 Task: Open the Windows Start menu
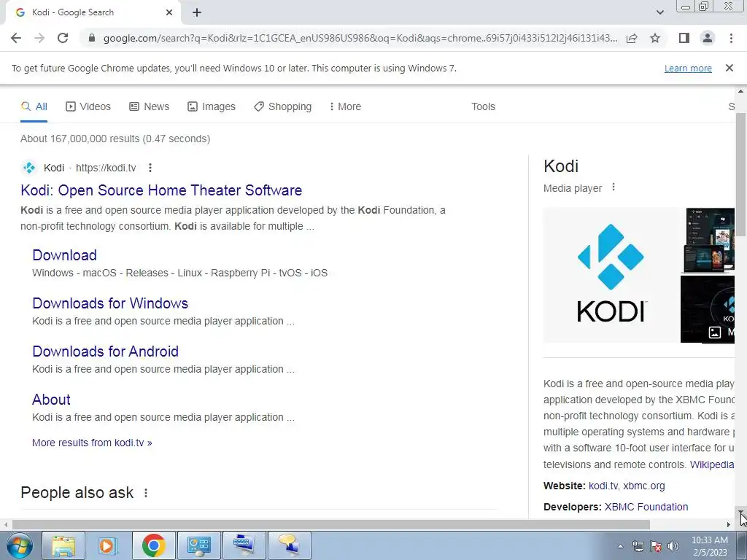[20, 545]
